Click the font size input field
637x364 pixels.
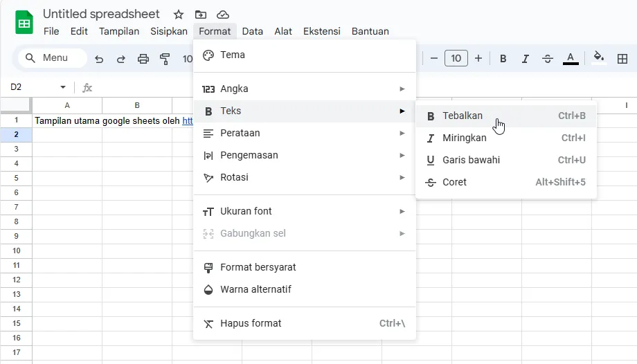click(456, 59)
